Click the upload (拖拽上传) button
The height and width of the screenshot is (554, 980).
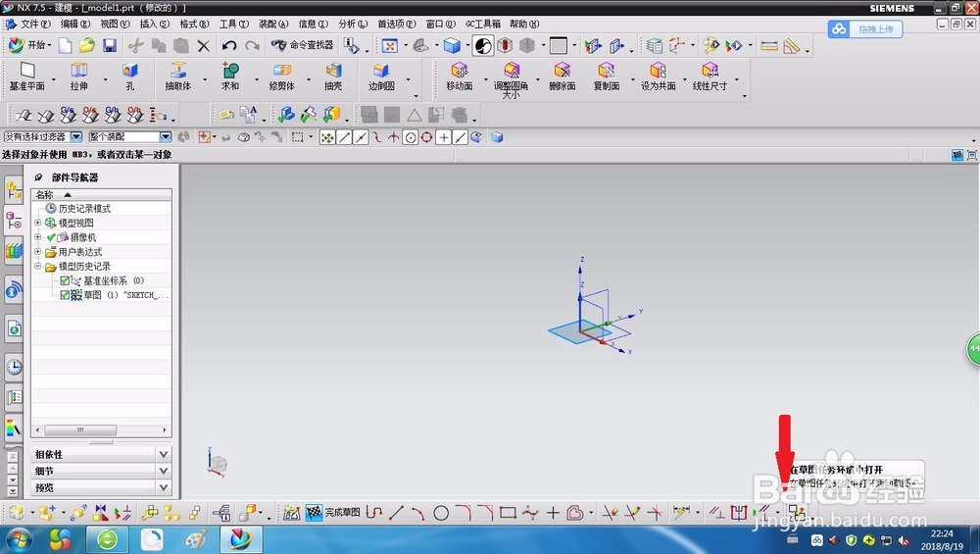tap(865, 28)
